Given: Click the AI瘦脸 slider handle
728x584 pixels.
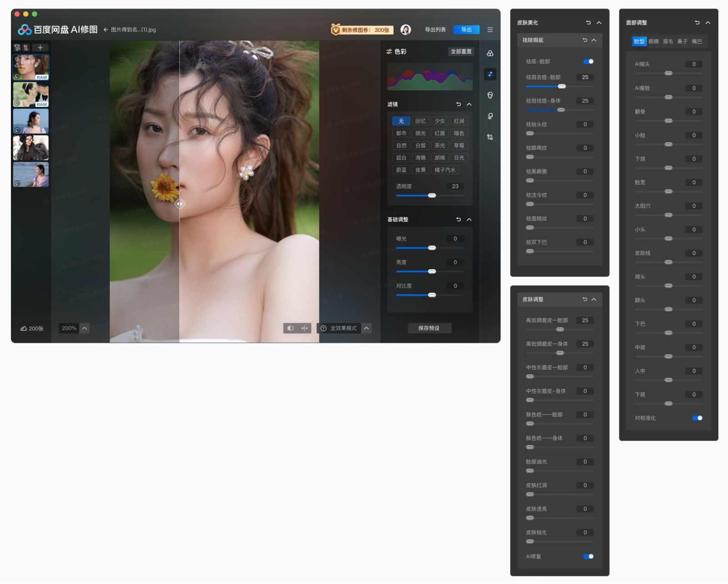Looking at the screenshot, I should [668, 97].
